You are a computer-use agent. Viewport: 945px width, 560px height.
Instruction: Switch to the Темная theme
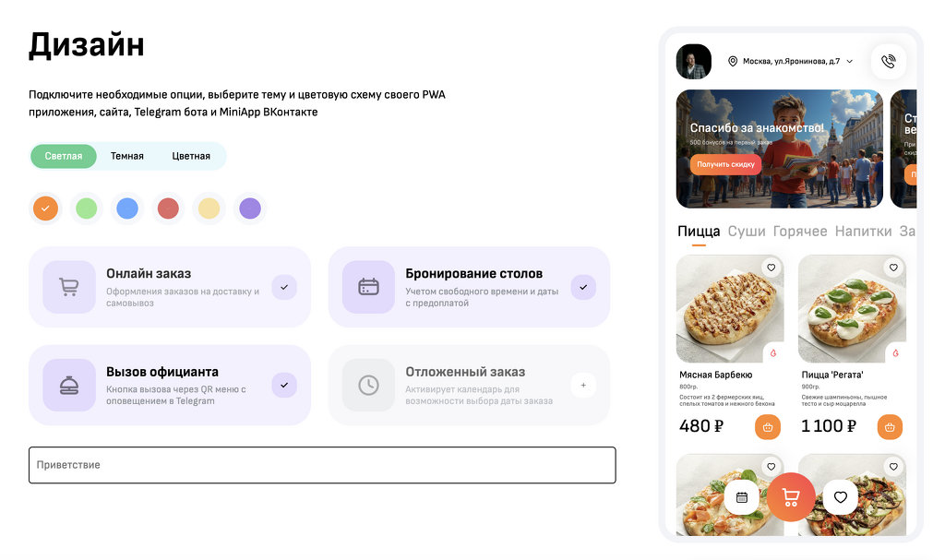click(127, 156)
